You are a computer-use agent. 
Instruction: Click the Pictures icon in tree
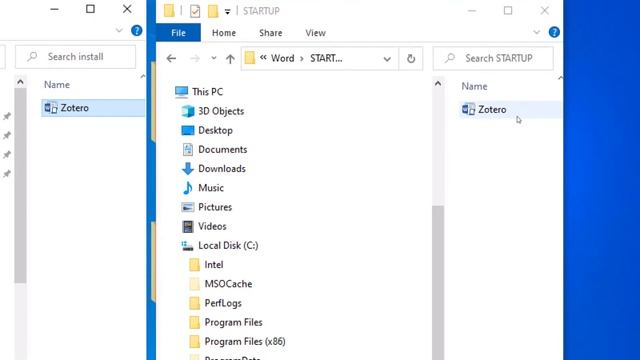point(188,207)
